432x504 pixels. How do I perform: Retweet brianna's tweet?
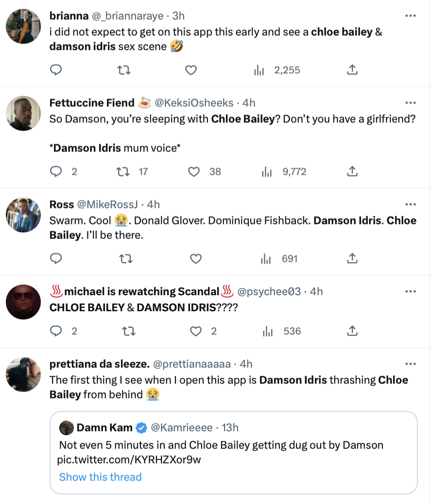pyautogui.click(x=124, y=70)
